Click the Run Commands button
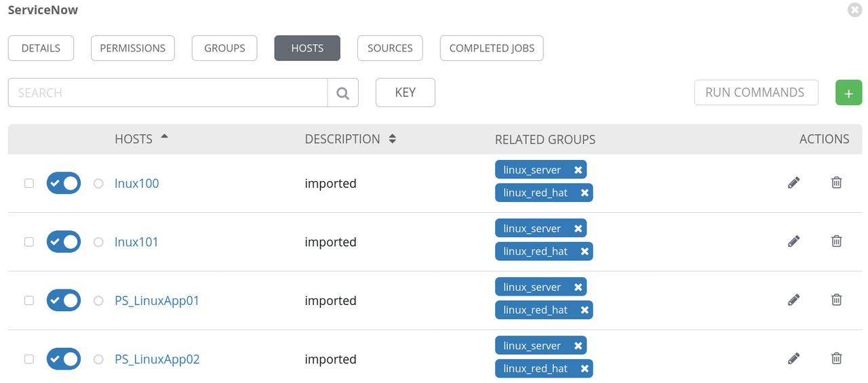Screen dimensions: 868x383 click(756, 93)
